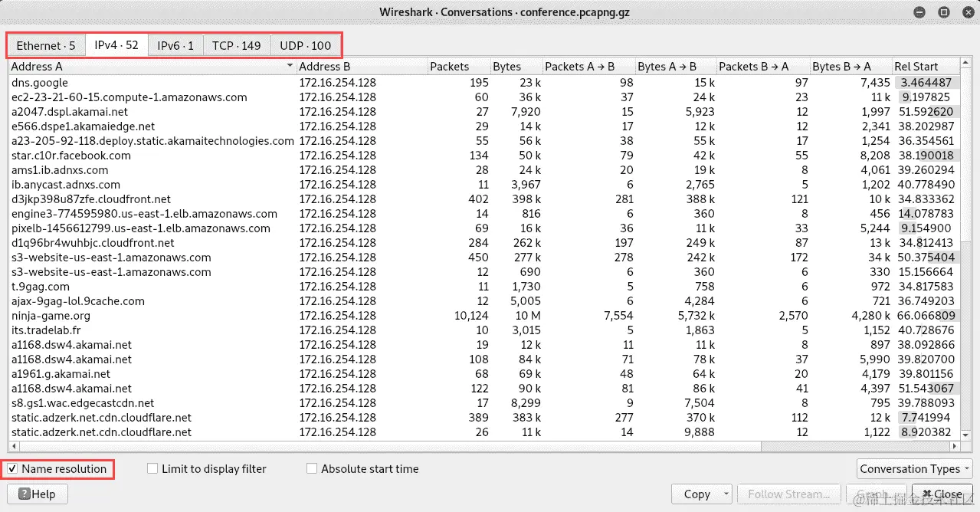This screenshot has width=980, height=512.
Task: Select the ajax-9gag-lol.9cache.com row
Action: (484, 301)
